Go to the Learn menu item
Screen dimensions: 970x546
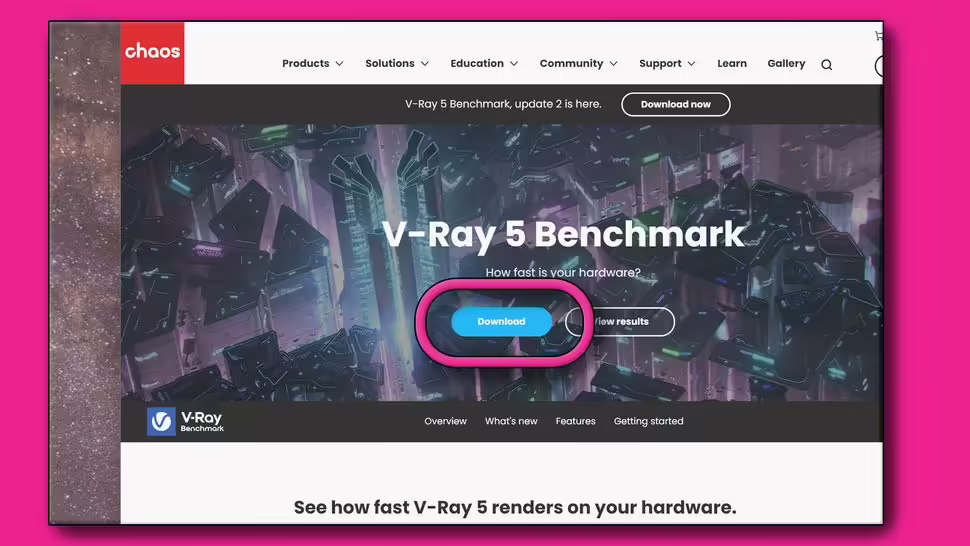pyautogui.click(x=732, y=63)
